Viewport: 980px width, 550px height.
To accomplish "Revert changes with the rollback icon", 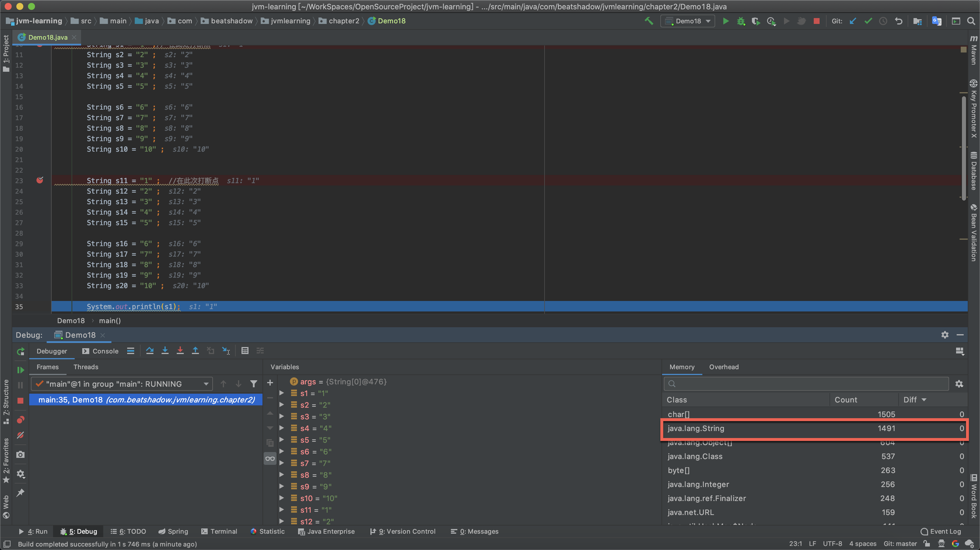I will click(899, 21).
